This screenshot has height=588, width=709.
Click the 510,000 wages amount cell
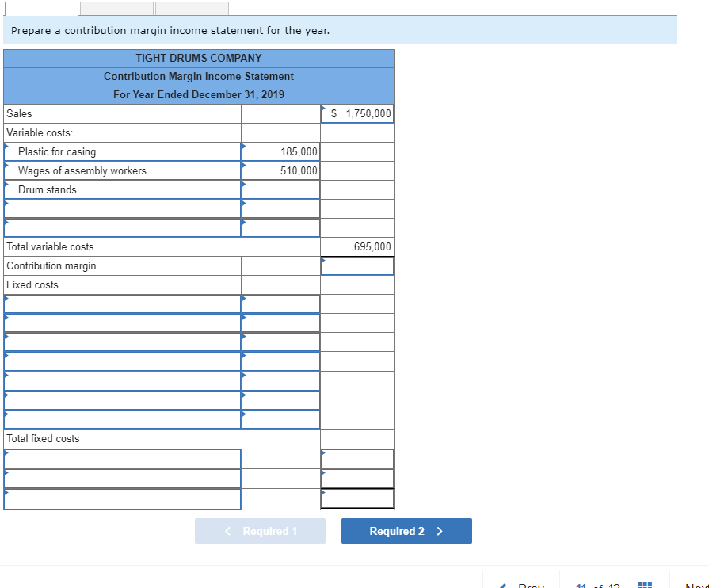pos(280,170)
